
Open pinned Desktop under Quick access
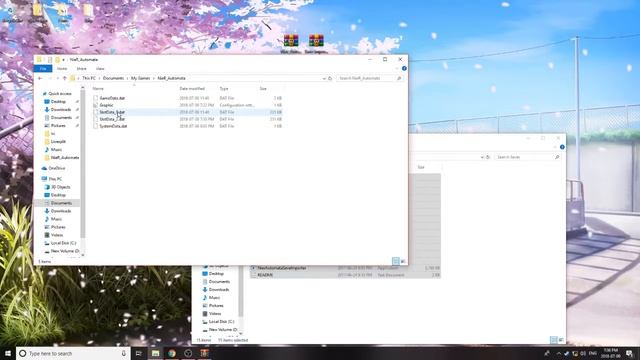point(58,102)
